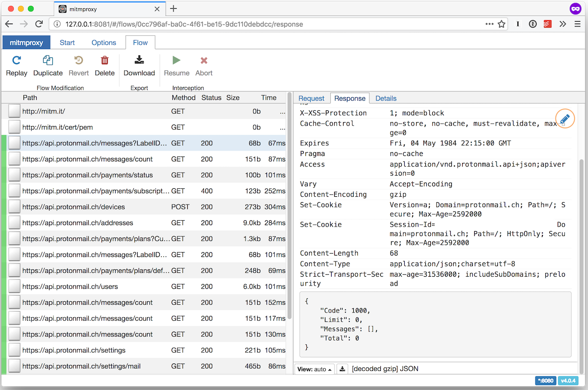The height and width of the screenshot is (390, 588).
Task: Switch to the Request tab
Action: pos(311,98)
